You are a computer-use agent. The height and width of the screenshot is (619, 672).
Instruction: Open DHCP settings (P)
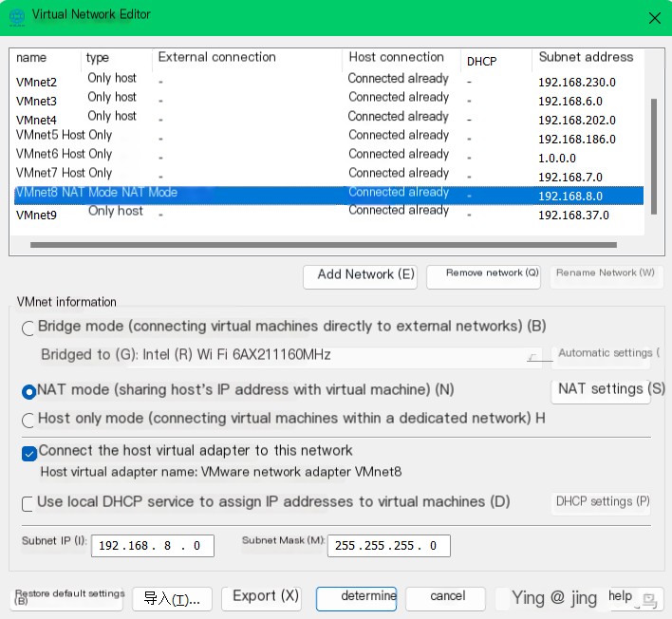click(601, 503)
